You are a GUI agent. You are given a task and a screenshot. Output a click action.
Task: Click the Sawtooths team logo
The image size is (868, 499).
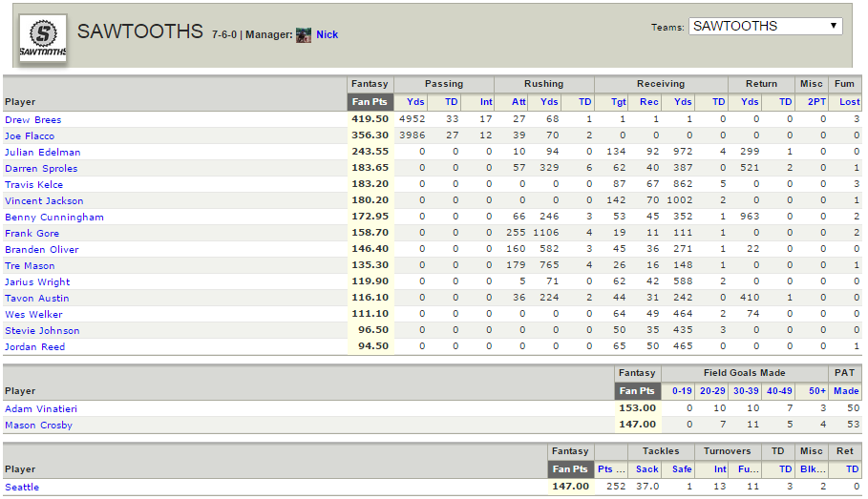click(43, 37)
